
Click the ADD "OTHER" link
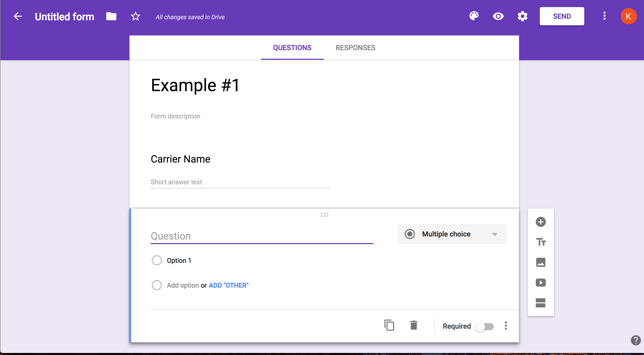pos(229,285)
